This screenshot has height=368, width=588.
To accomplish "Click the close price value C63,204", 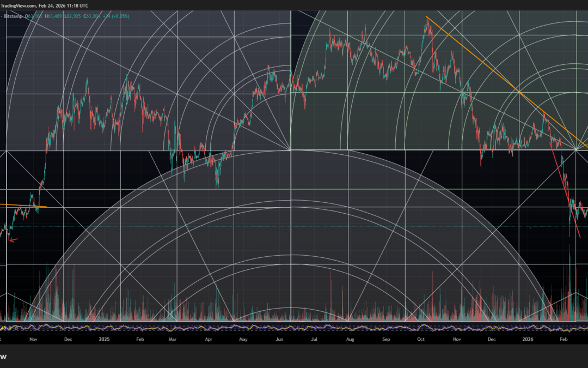I will tap(93, 16).
